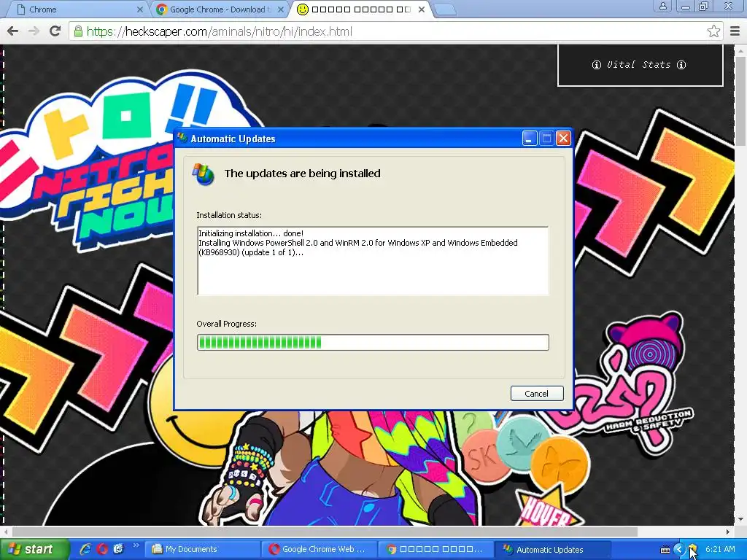This screenshot has width=747, height=560.
Task: Select the Automatic Updates taskbar button
Action: click(553, 549)
